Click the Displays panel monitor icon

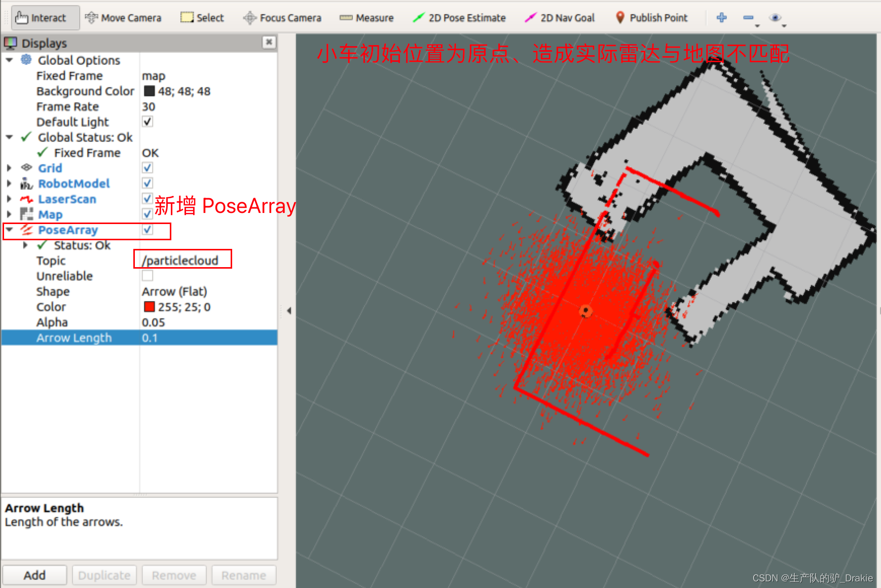click(x=11, y=43)
